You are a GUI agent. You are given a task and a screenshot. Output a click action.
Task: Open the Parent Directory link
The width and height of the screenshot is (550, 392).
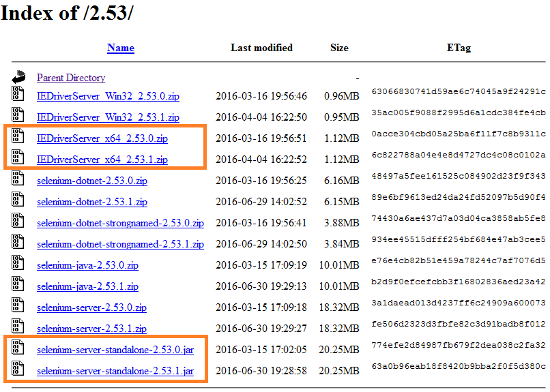[x=71, y=78]
